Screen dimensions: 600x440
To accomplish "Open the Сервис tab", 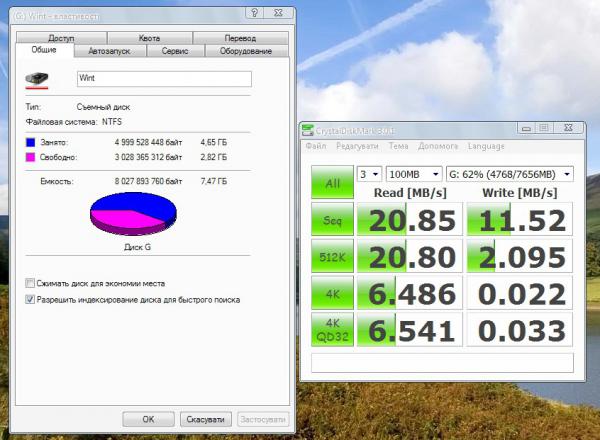I will point(177,51).
